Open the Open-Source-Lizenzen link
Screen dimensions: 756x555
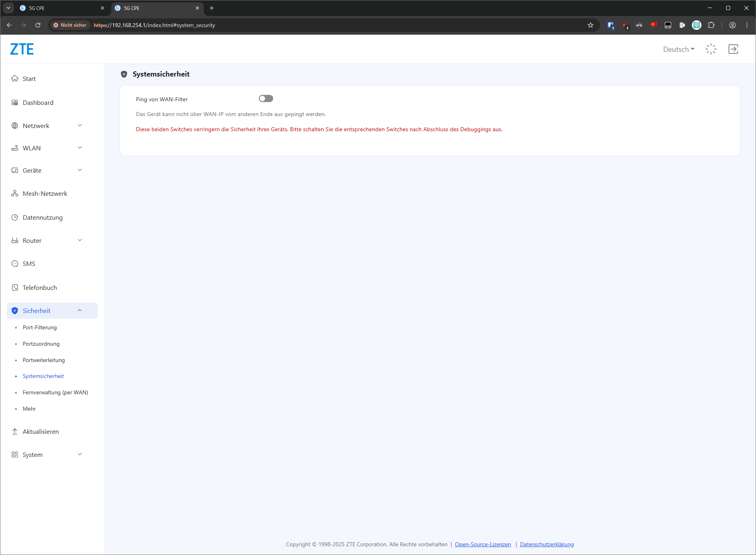[x=482, y=544]
